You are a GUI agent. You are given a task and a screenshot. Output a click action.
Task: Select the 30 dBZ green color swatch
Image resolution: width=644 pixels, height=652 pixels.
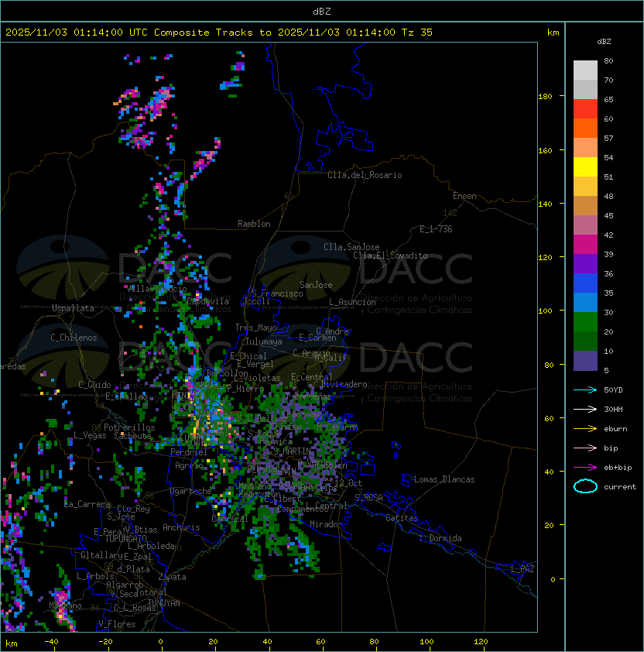(x=585, y=322)
